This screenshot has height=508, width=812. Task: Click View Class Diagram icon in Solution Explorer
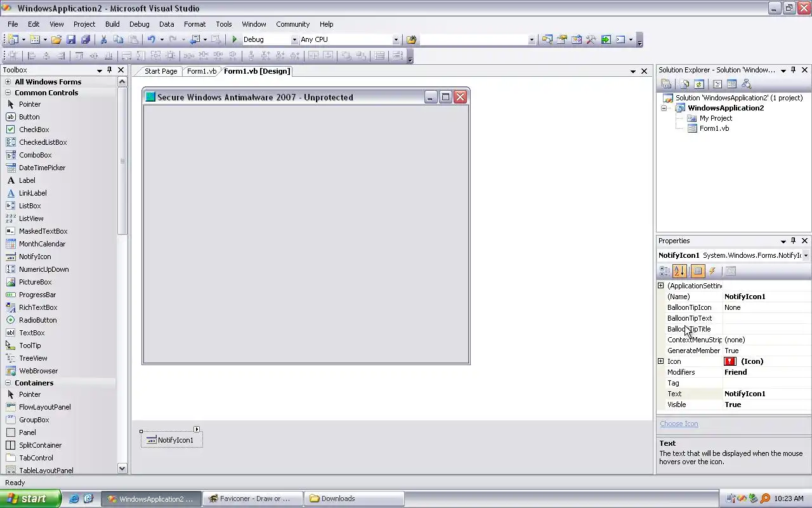[746, 84]
